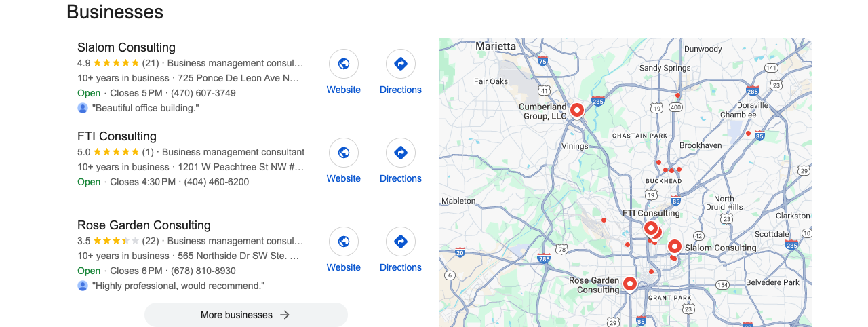The image size is (868, 327).
Task: Click the avatar next to "Highly professional" review
Action: coord(83,286)
